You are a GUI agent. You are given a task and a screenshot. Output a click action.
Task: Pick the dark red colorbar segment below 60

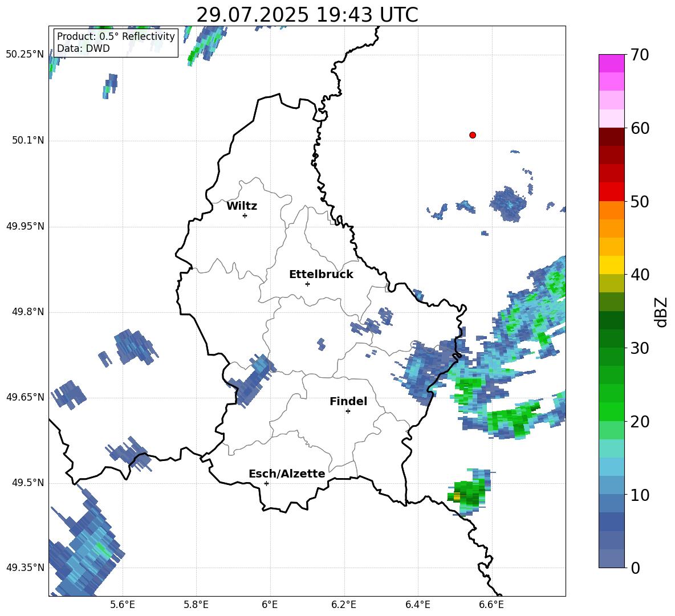tap(611, 137)
